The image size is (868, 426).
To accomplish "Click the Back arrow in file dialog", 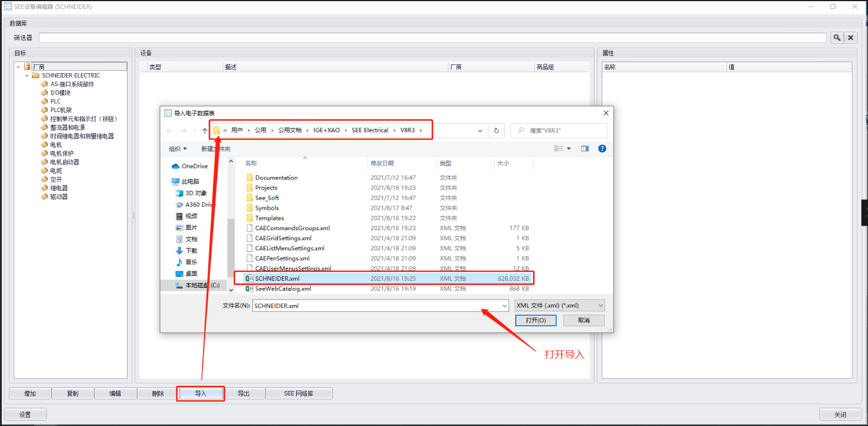I will [170, 130].
